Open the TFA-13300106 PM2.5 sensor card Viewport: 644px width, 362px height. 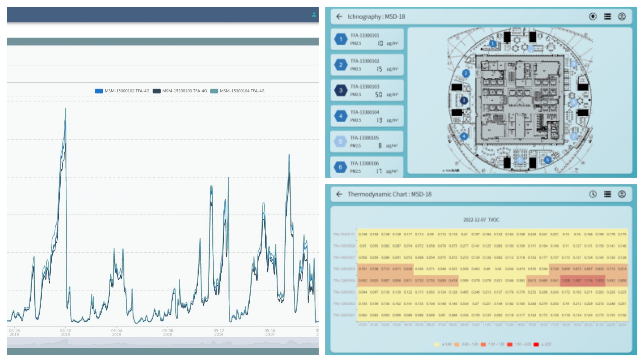(367, 167)
